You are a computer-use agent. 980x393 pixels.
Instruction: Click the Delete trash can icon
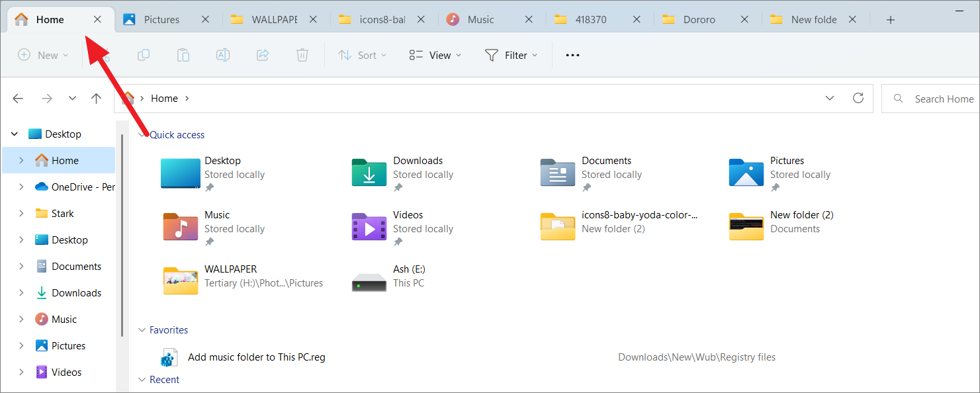pyautogui.click(x=302, y=56)
